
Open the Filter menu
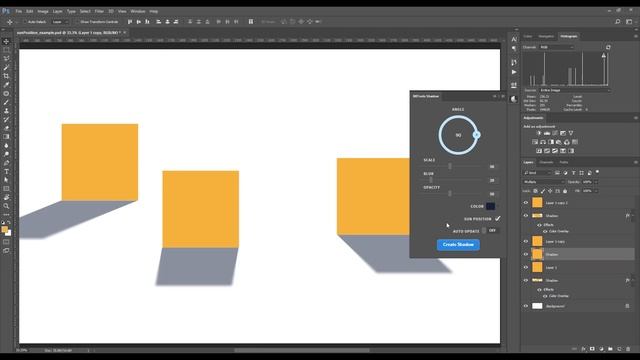(99, 11)
